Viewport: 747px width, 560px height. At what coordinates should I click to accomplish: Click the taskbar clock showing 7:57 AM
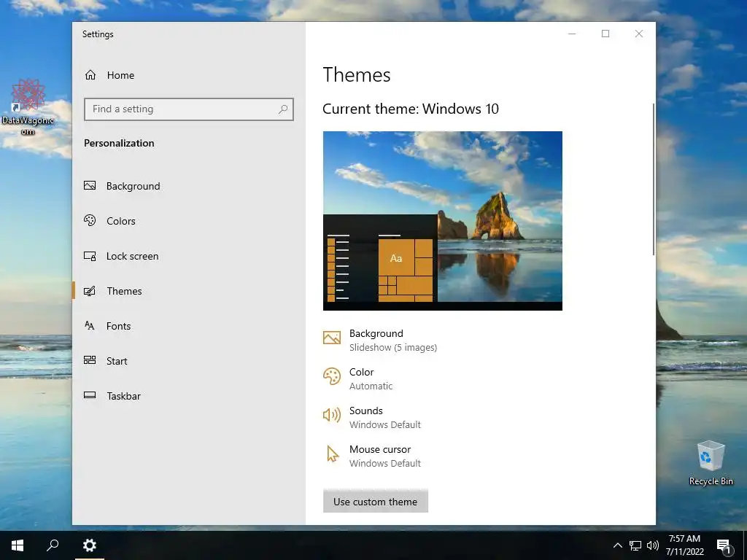click(x=684, y=545)
